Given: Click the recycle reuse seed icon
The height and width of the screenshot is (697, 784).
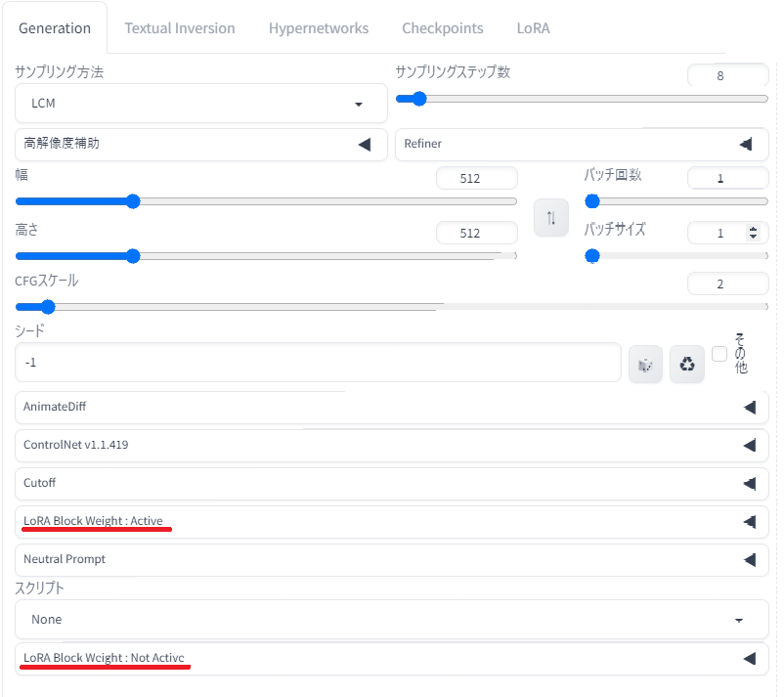Looking at the screenshot, I should (687, 365).
